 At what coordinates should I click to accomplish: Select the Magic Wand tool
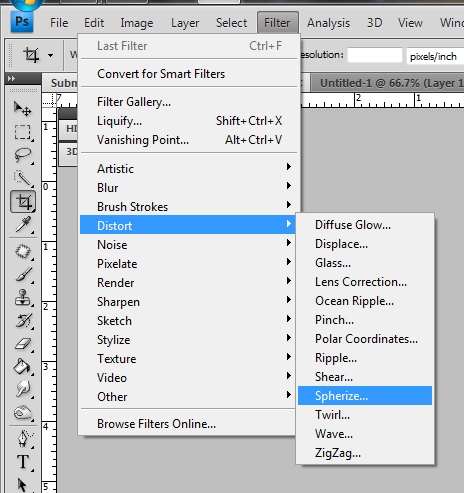coord(22,178)
